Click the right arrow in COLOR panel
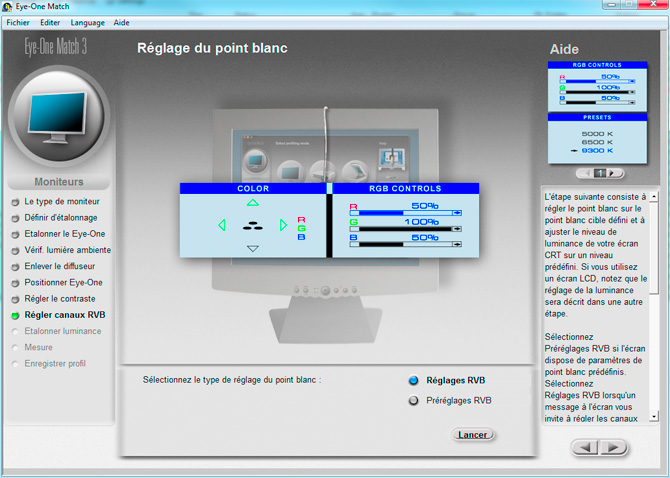This screenshot has width=670, height=478. pos(283,225)
